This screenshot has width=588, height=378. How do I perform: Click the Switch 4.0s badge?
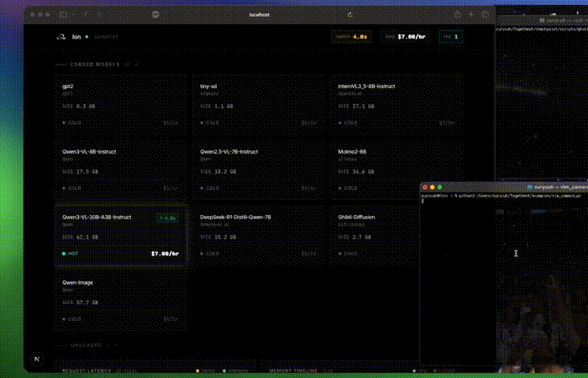[349, 37]
